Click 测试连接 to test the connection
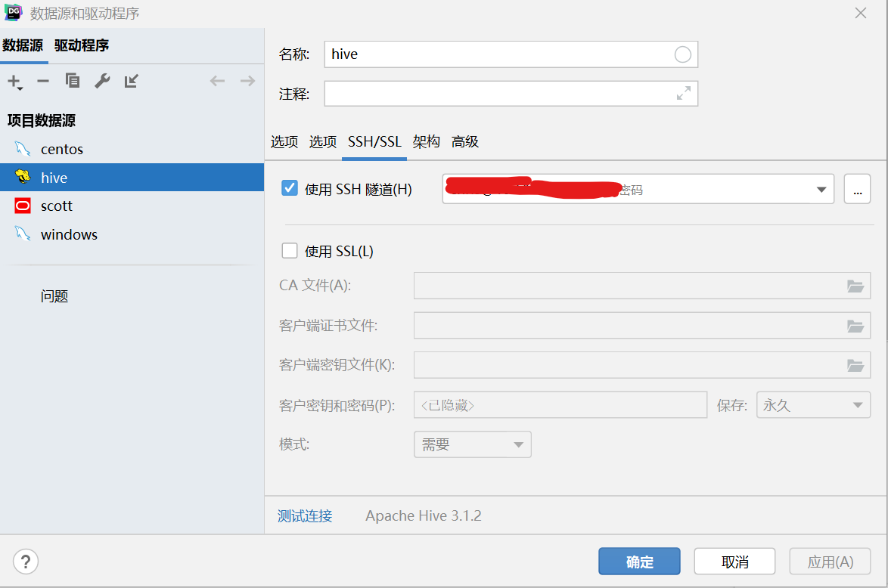Screen dimensions: 888x588 pos(305,515)
